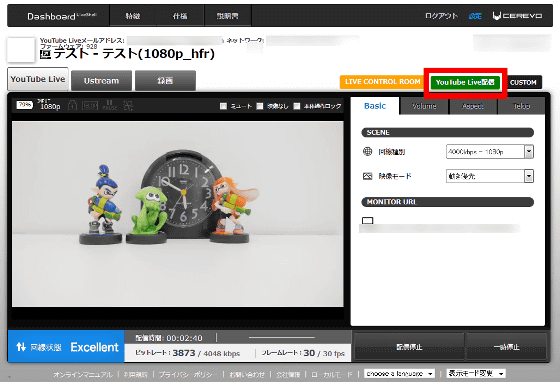Open the 4000kbps 1080p line type dropdown
560x382 pixels.
[x=490, y=152]
